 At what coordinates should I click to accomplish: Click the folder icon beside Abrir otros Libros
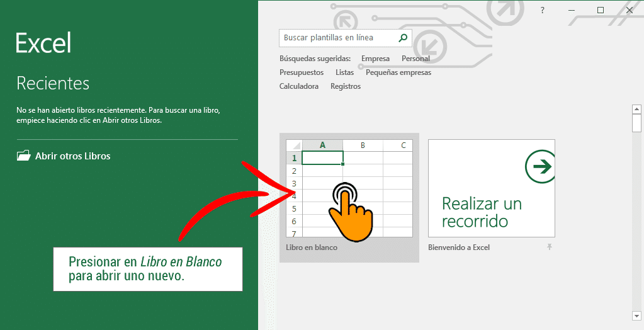23,156
